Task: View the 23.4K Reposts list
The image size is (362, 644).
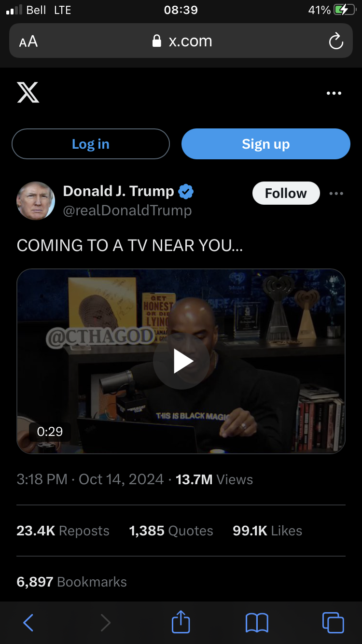Action: 63,531
